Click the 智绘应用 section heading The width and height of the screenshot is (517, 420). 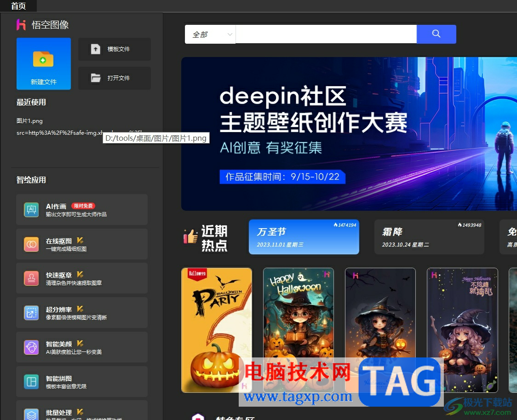pyautogui.click(x=31, y=180)
